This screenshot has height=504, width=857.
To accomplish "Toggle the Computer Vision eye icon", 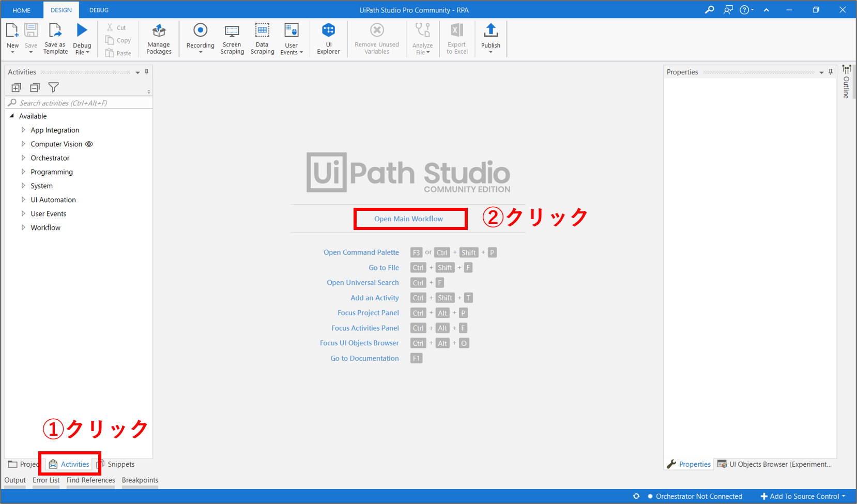I will [x=89, y=144].
